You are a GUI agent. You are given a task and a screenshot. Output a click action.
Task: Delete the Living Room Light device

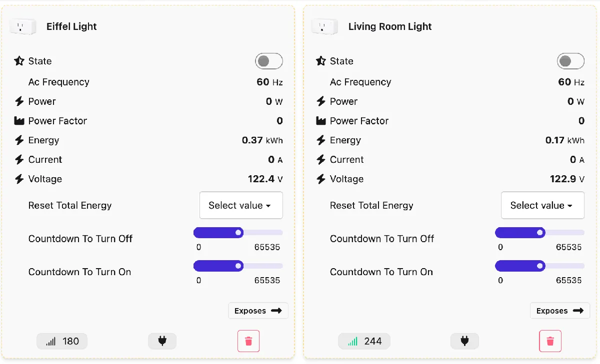pos(550,341)
